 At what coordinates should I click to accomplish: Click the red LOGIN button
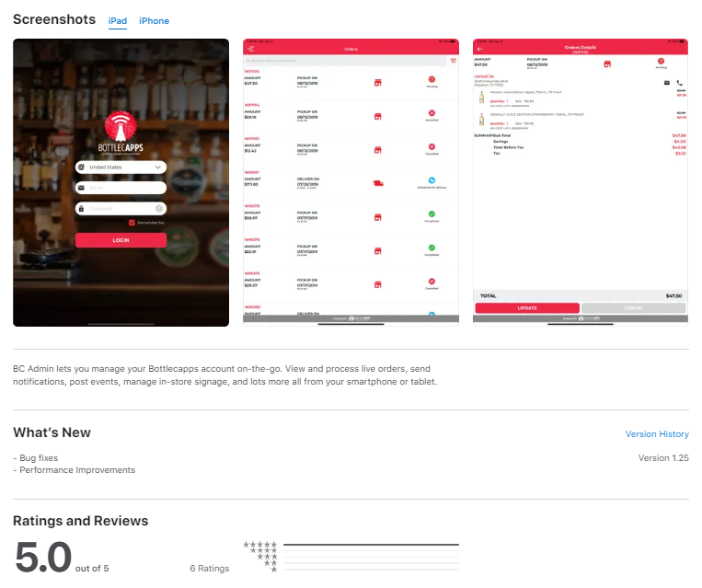pyautogui.click(x=121, y=240)
